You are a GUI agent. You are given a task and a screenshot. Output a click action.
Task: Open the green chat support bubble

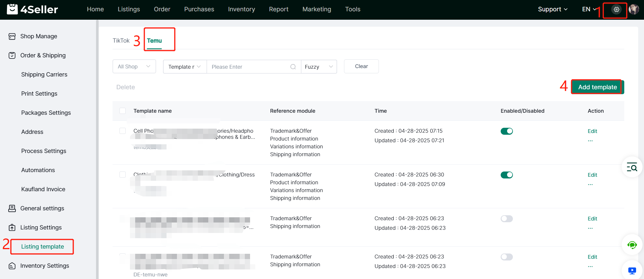pyautogui.click(x=632, y=245)
